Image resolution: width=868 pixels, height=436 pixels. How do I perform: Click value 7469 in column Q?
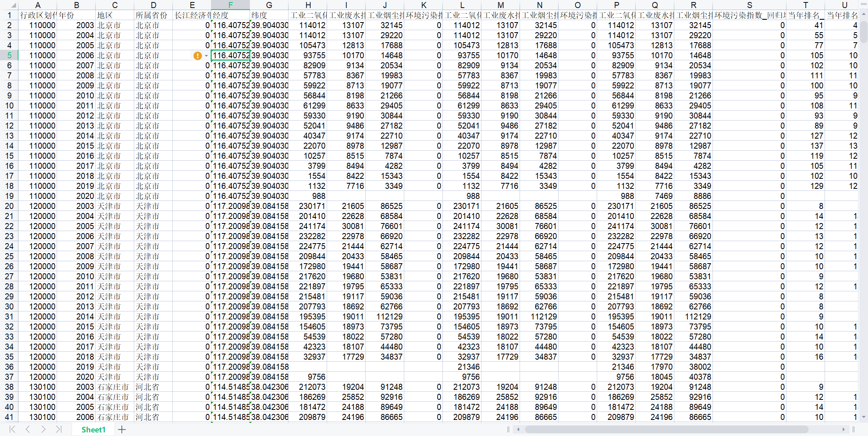pyautogui.click(x=655, y=196)
